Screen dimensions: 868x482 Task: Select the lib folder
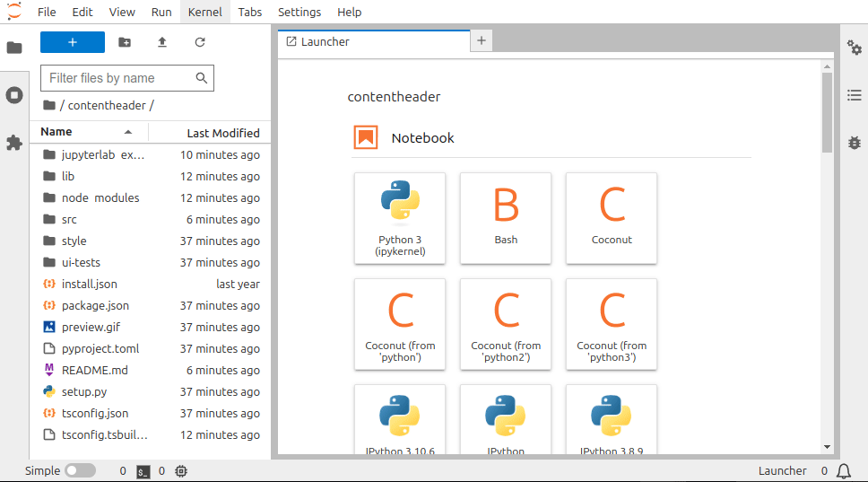pos(150,176)
